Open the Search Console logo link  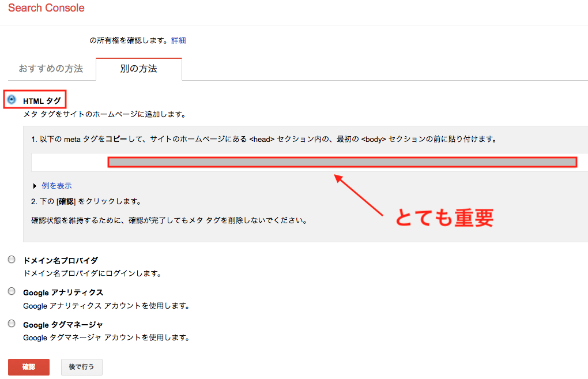(46, 8)
